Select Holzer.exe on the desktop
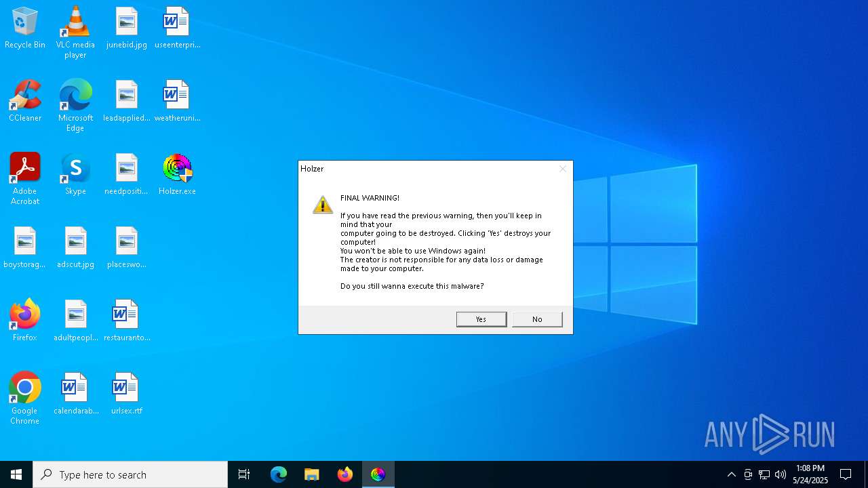The image size is (868, 488). click(x=177, y=175)
